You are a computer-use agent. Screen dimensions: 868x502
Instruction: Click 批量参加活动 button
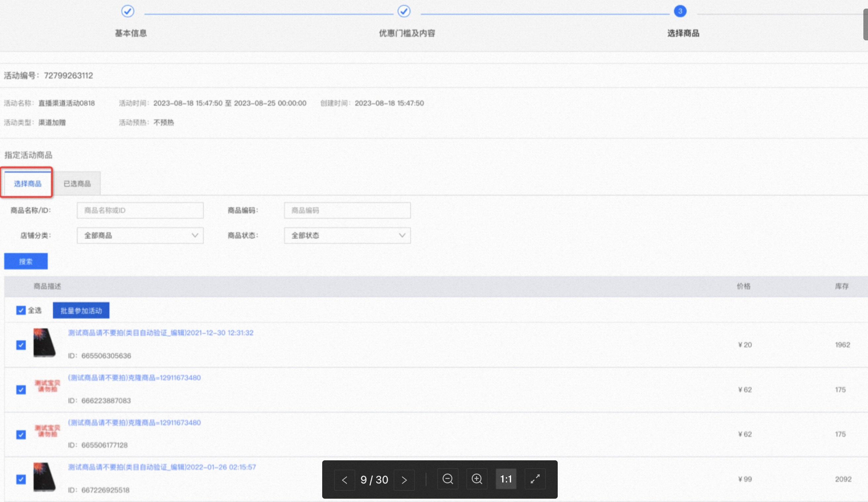coord(81,311)
